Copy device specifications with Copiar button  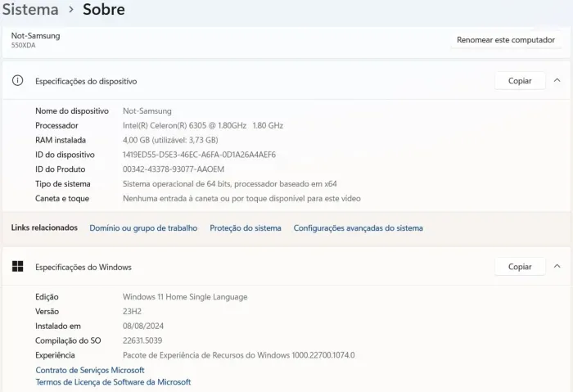coord(520,81)
